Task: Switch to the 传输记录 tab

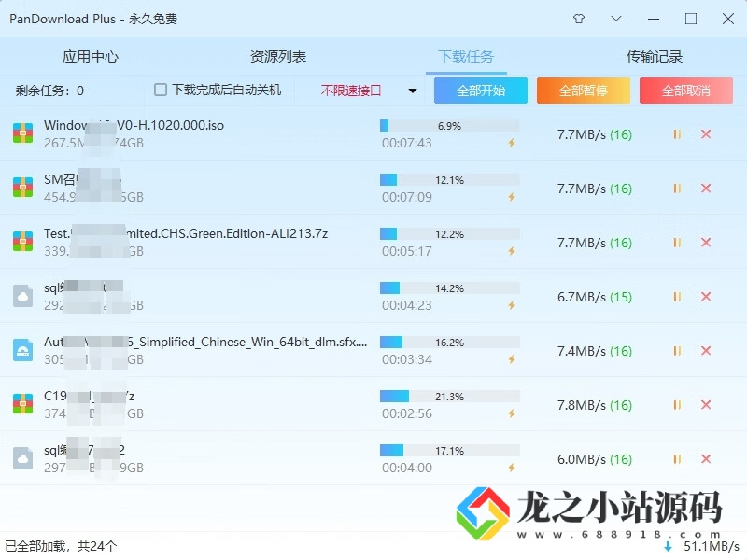Action: (655, 57)
